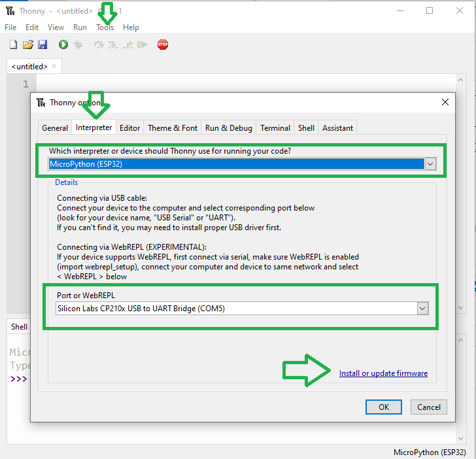The height and width of the screenshot is (459, 476).
Task: Open the Theme & Font tab
Action: click(x=173, y=128)
